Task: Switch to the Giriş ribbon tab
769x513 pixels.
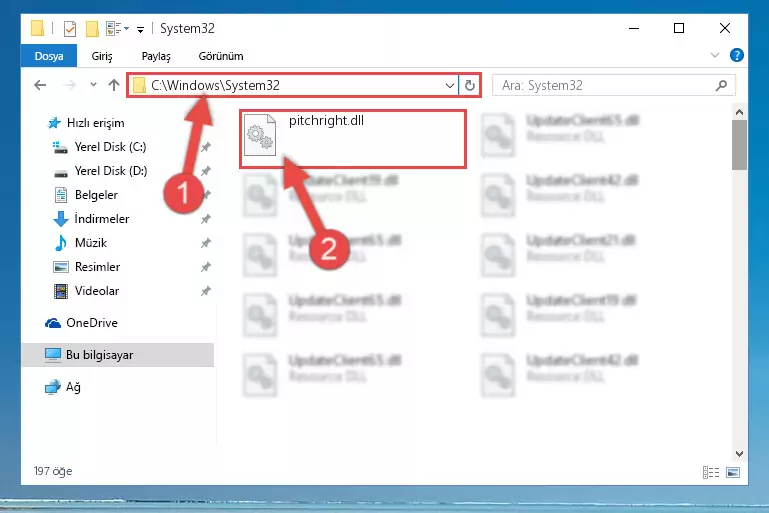Action: (102, 56)
